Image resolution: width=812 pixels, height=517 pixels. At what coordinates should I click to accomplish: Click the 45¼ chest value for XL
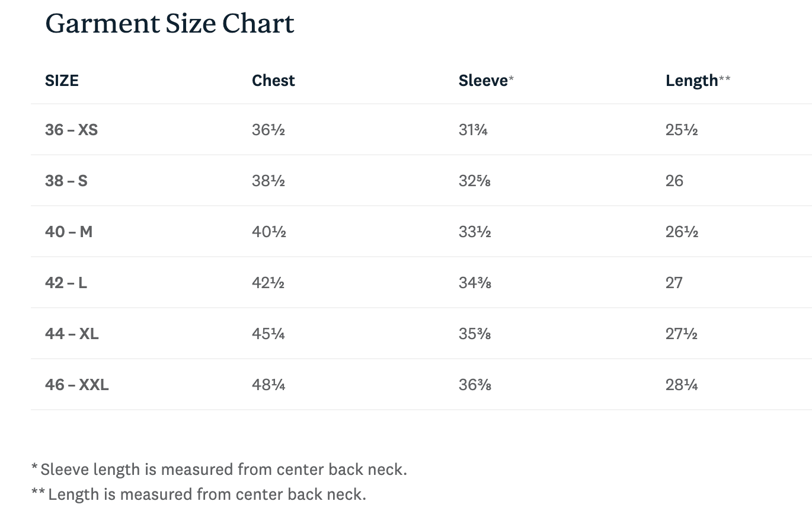[268, 334]
